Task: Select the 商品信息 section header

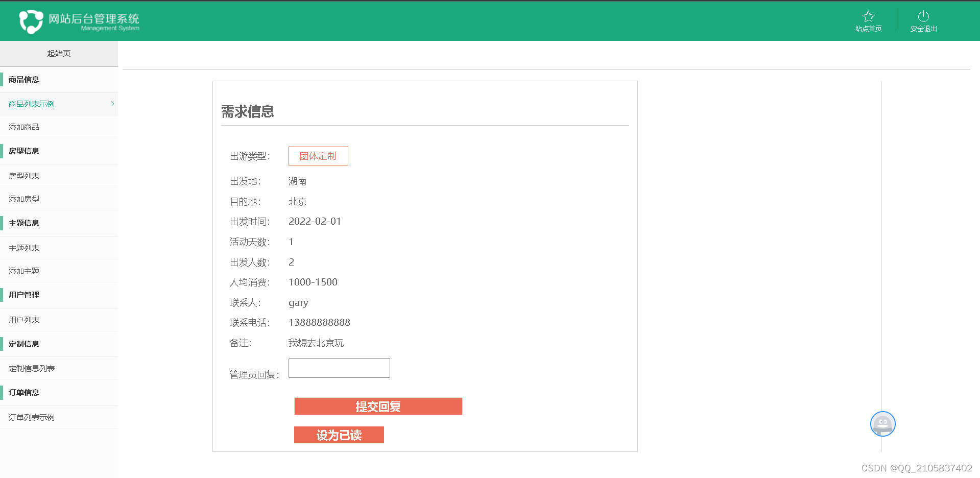Action: tap(23, 80)
